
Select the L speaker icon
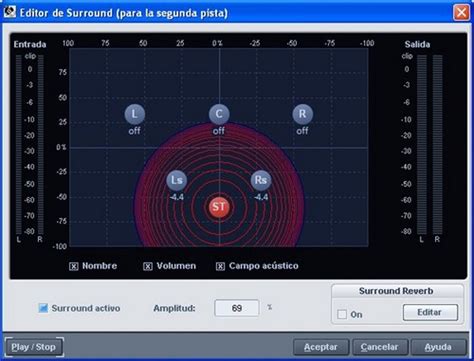[x=134, y=114]
